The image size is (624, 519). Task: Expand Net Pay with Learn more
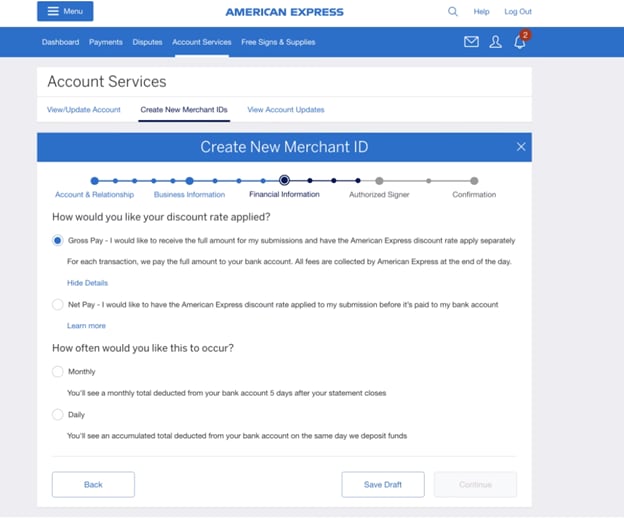[86, 326]
